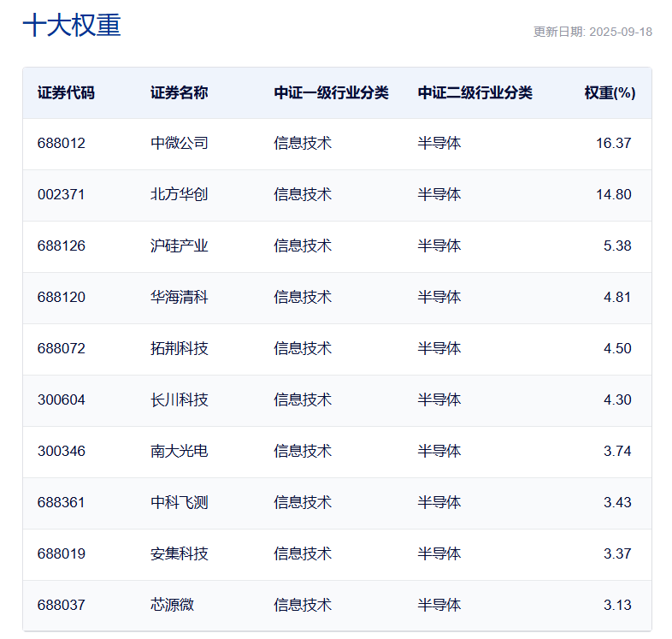Image resolution: width=672 pixels, height=639 pixels.
Task: Click the 权重(%) column header
Action: pyautogui.click(x=610, y=92)
